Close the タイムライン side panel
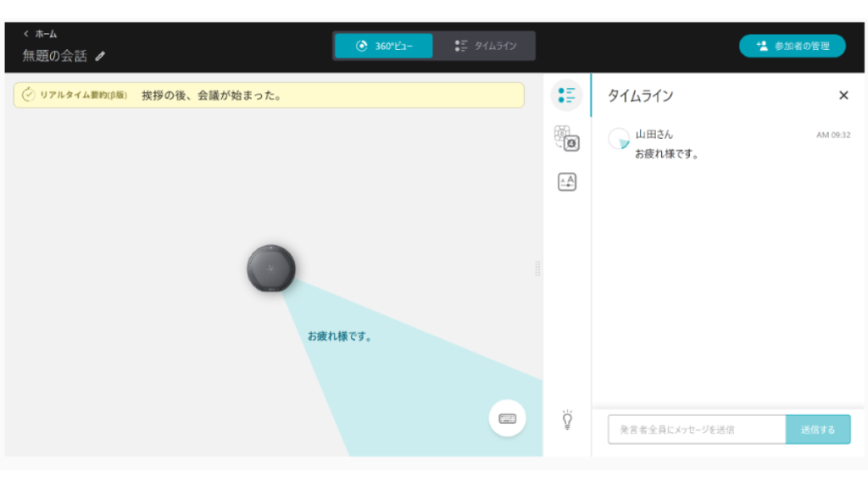868x488 pixels. click(x=843, y=96)
